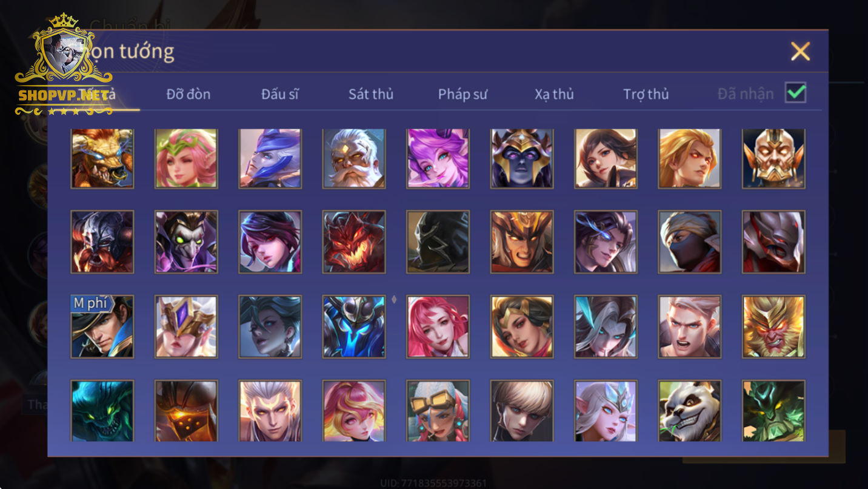Filter heroes by Đấu sĩ tab

click(x=279, y=94)
